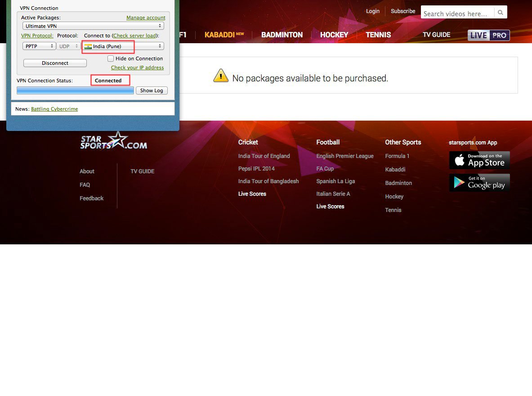Open the PPTP protocol dropdown
Image resolution: width=532 pixels, height=396 pixels.
click(39, 46)
